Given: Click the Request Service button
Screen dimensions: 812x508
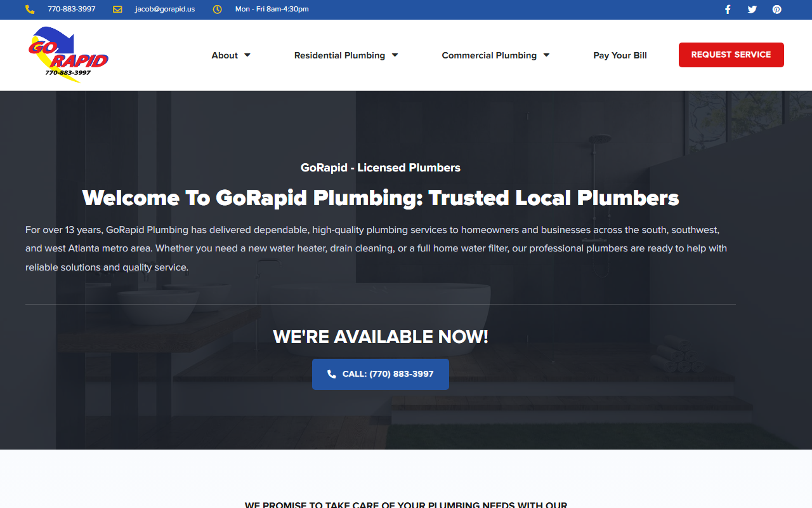Looking at the screenshot, I should click(731, 55).
